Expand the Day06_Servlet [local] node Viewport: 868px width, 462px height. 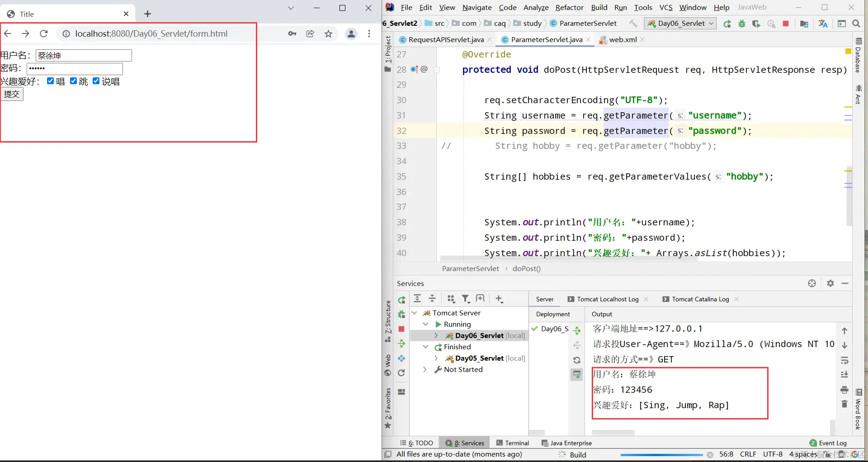pos(436,335)
